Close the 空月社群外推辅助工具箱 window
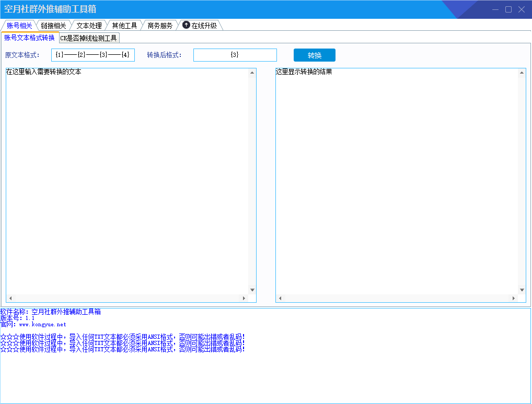Screen dimensions: 532x404 (x=522, y=9)
